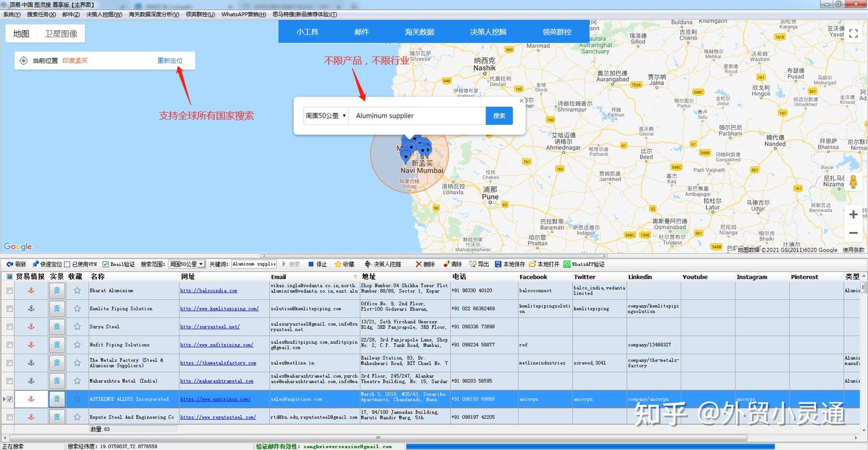Favorite Bharat Aluminium with its star icon
This screenshot has height=450, width=868.
pos(77,291)
